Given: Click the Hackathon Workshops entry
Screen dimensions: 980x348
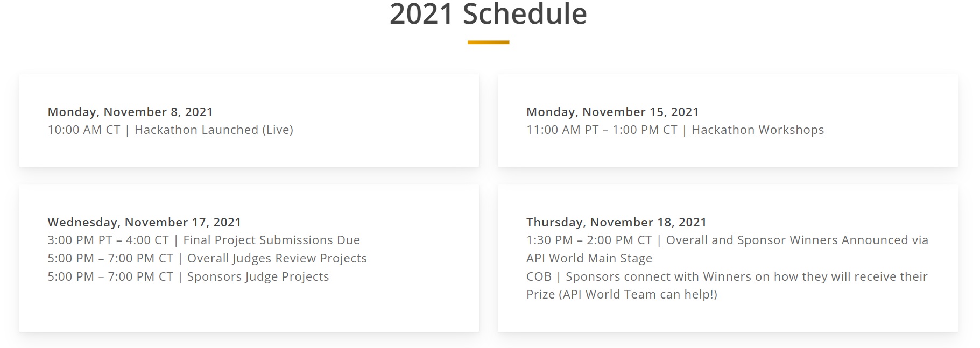Looking at the screenshot, I should pos(758,130).
